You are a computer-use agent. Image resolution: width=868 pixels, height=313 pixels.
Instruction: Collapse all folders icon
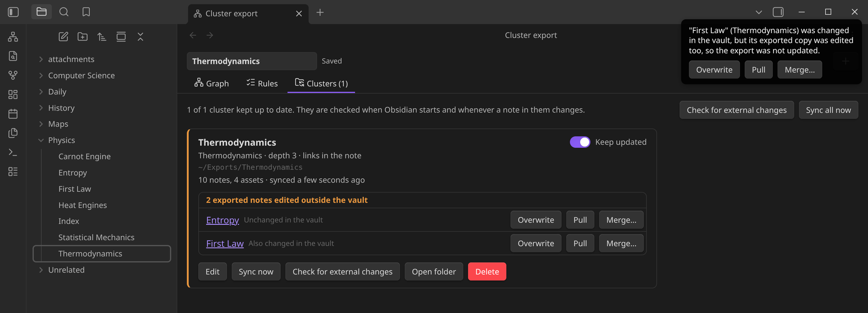(x=140, y=37)
